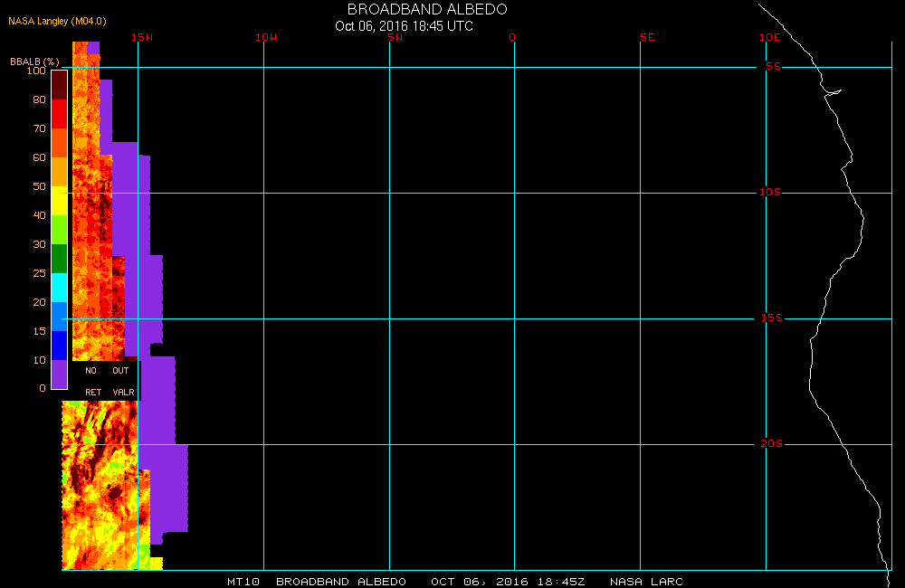Viewport: 905px width, 588px height.
Task: Click the legend value 50
Action: pos(39,185)
